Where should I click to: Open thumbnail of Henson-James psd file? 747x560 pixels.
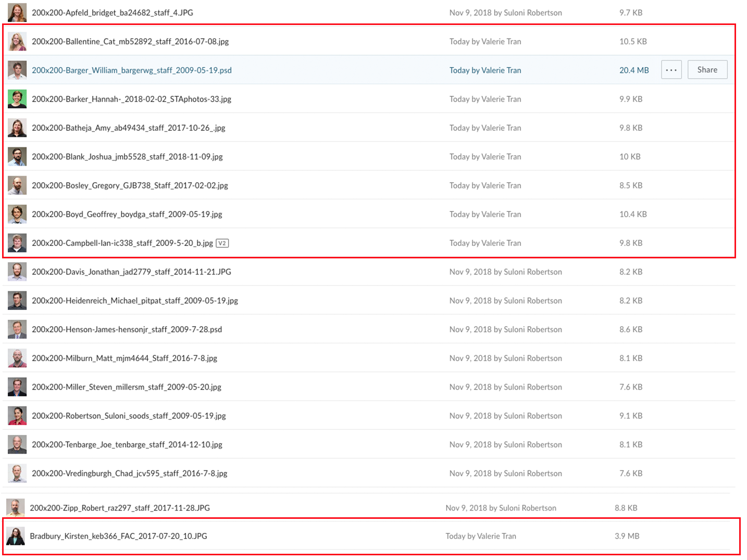[17, 330]
